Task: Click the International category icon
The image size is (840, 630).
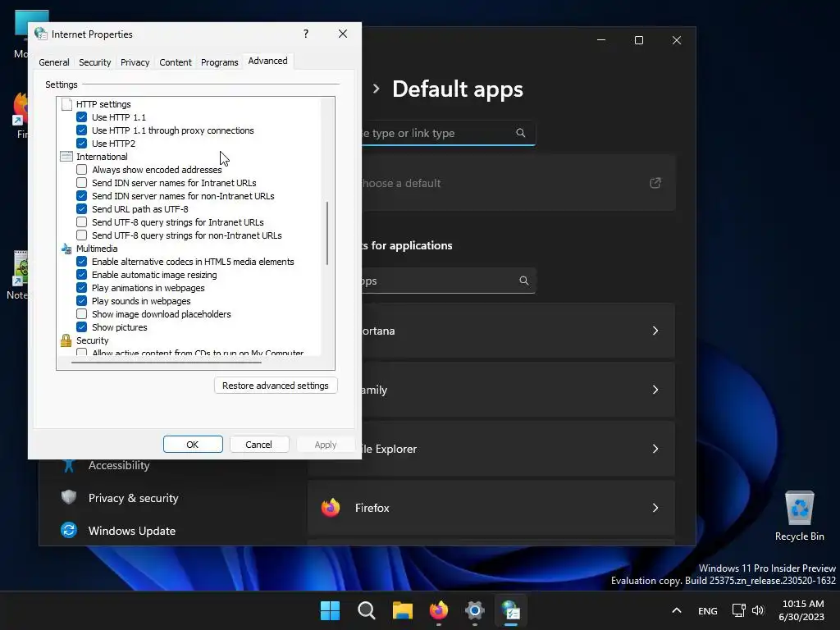Action: click(x=66, y=157)
